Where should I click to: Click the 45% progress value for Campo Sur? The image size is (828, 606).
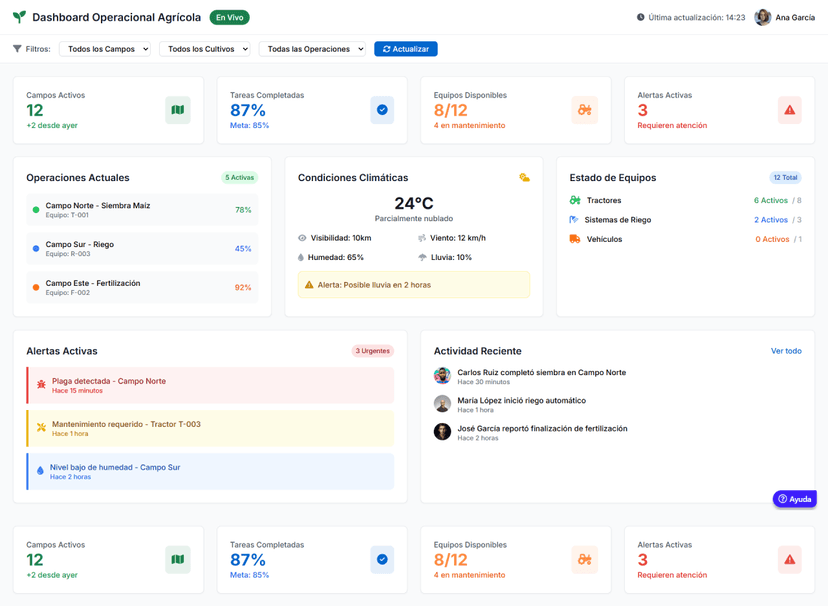pyautogui.click(x=243, y=249)
